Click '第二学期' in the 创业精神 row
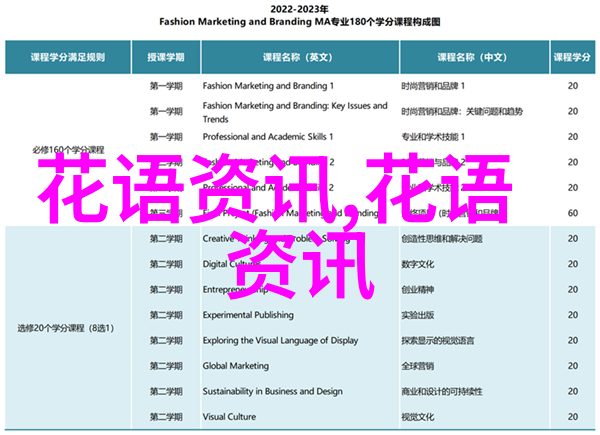 click(166, 290)
